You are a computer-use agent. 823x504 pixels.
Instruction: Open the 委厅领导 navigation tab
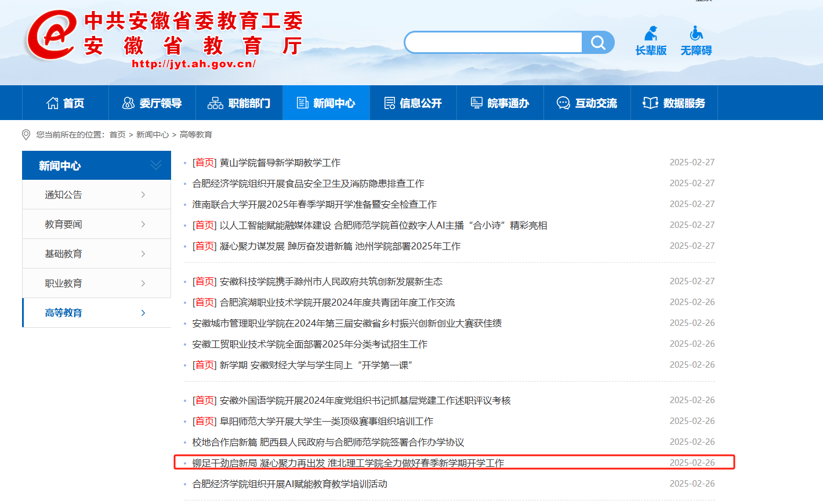(152, 103)
